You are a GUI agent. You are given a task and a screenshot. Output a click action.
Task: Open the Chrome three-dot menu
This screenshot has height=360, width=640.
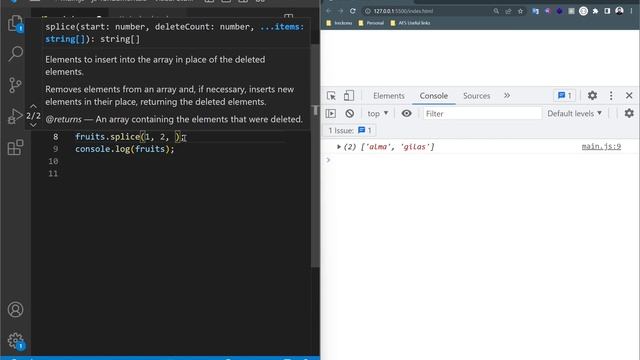tap(631, 11)
